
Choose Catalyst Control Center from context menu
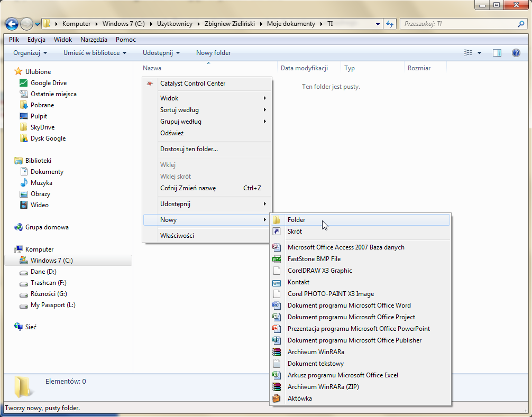[207, 84]
